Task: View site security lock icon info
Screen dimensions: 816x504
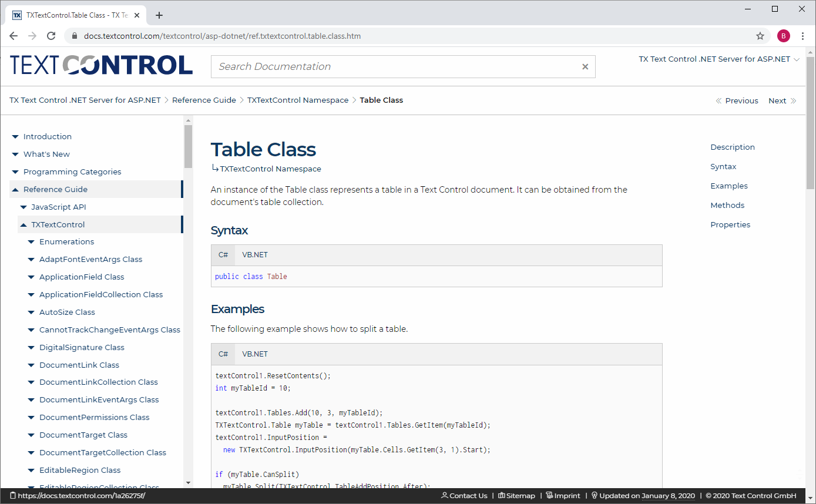Action: [74, 36]
